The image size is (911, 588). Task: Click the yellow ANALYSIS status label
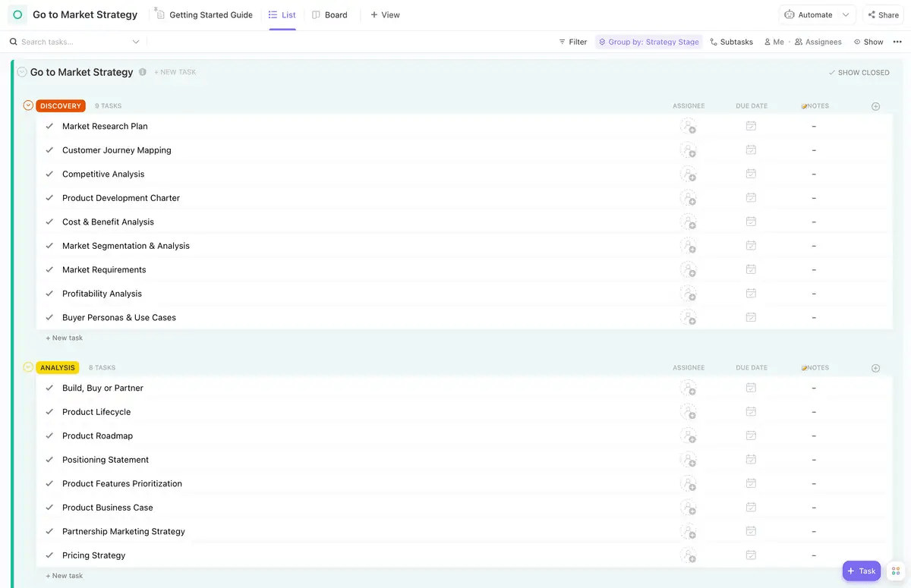point(58,368)
